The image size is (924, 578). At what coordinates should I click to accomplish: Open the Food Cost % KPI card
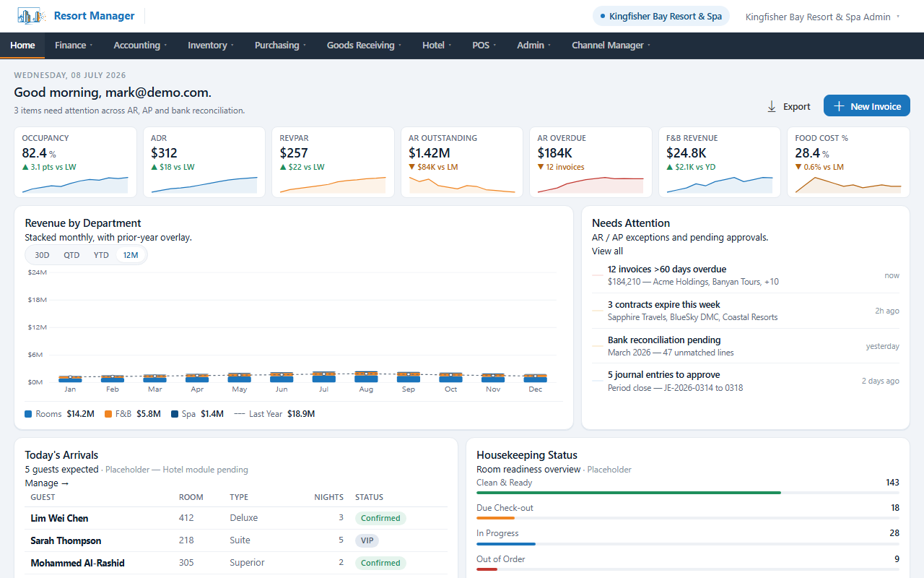(849, 162)
